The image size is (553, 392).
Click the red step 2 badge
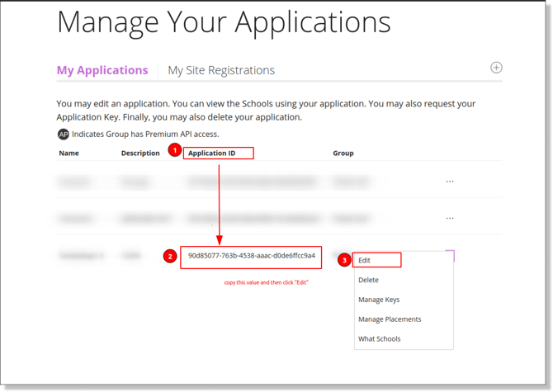(x=170, y=257)
